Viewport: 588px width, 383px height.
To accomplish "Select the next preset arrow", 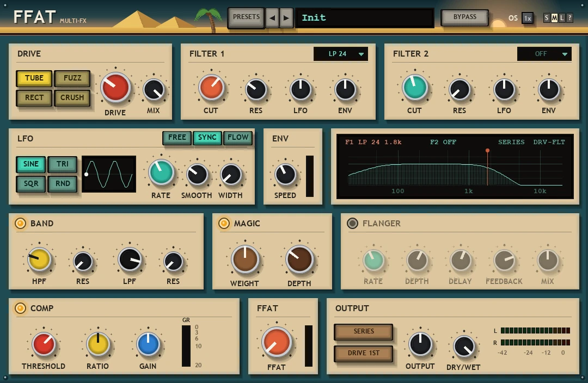I will point(286,17).
